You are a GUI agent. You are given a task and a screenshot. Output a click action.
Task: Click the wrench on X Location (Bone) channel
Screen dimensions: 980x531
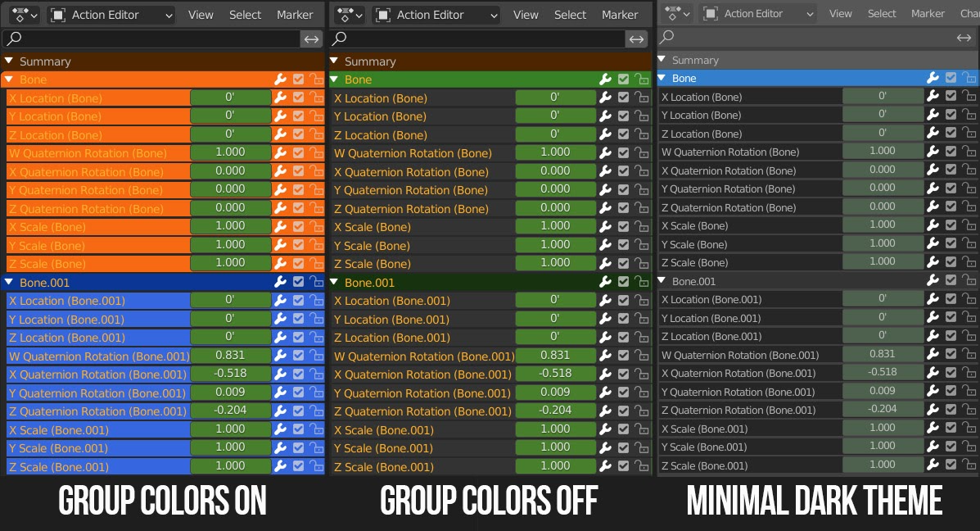point(280,98)
